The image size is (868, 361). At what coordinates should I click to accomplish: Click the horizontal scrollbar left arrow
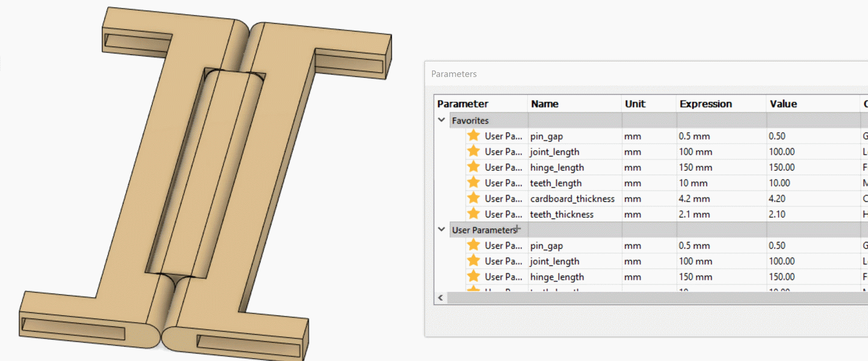pyautogui.click(x=441, y=298)
